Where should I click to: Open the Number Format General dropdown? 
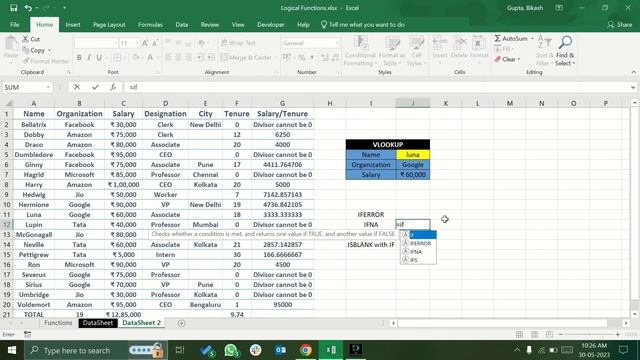click(x=337, y=43)
